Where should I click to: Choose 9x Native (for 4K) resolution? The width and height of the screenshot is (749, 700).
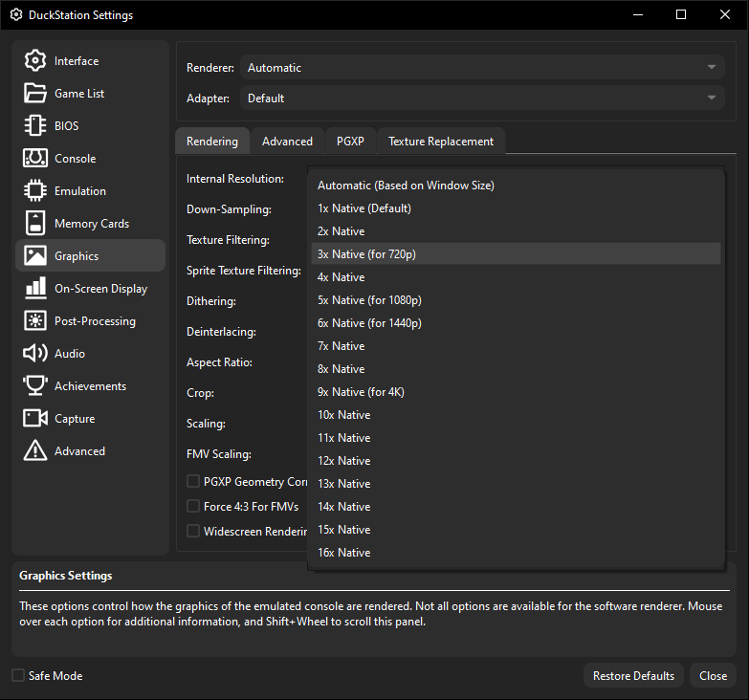point(516,391)
